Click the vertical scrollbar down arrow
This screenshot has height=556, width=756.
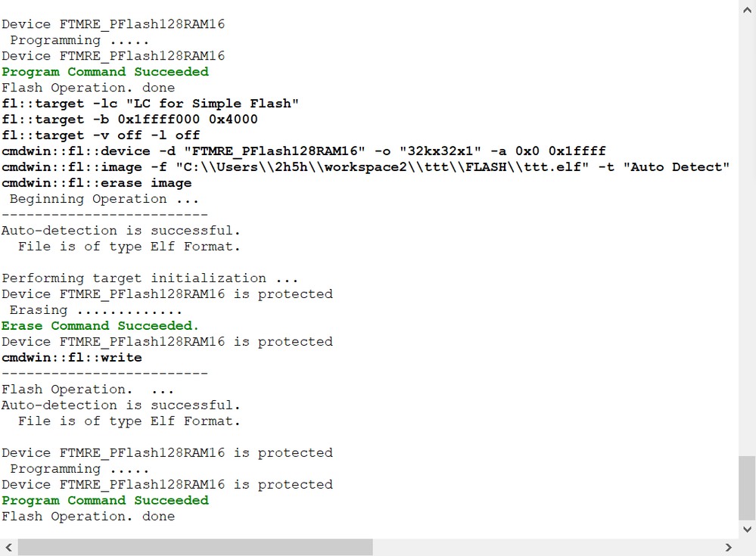point(747,529)
